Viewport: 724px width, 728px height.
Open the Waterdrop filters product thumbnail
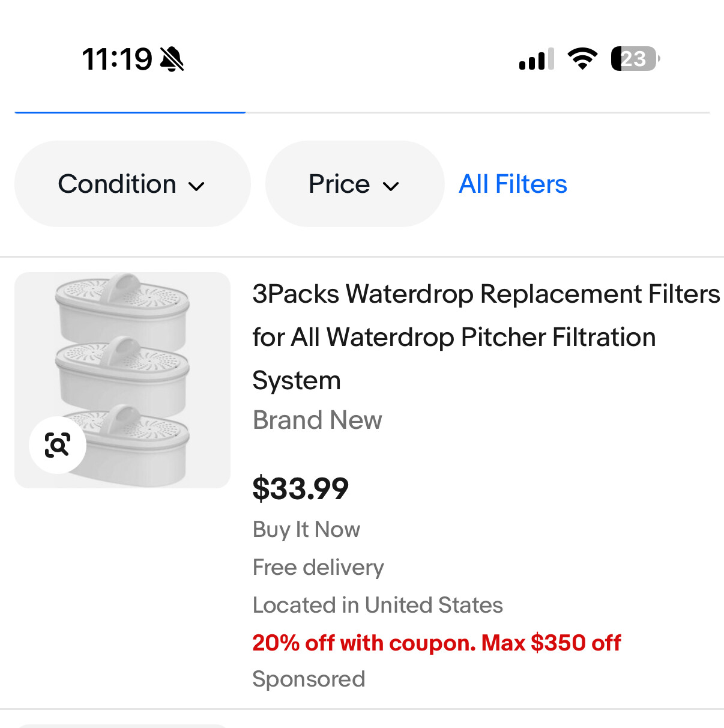coord(122,380)
